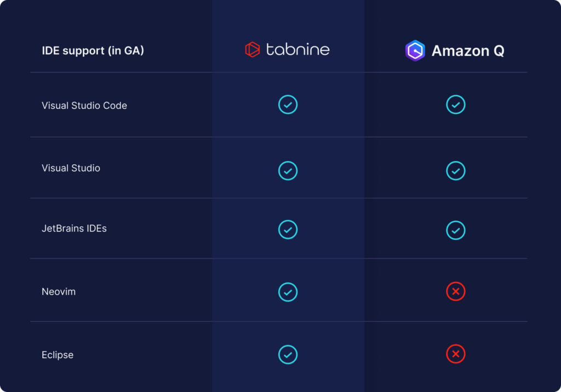Screen dimensions: 561x392
Task: Click Amazon Q's Visual Studio checkmark icon
Action: click(456, 171)
